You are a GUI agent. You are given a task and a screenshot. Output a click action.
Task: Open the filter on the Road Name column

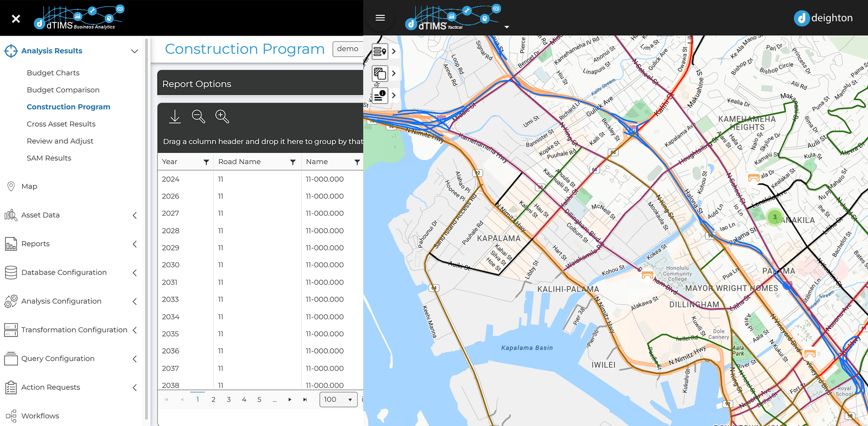(x=292, y=161)
